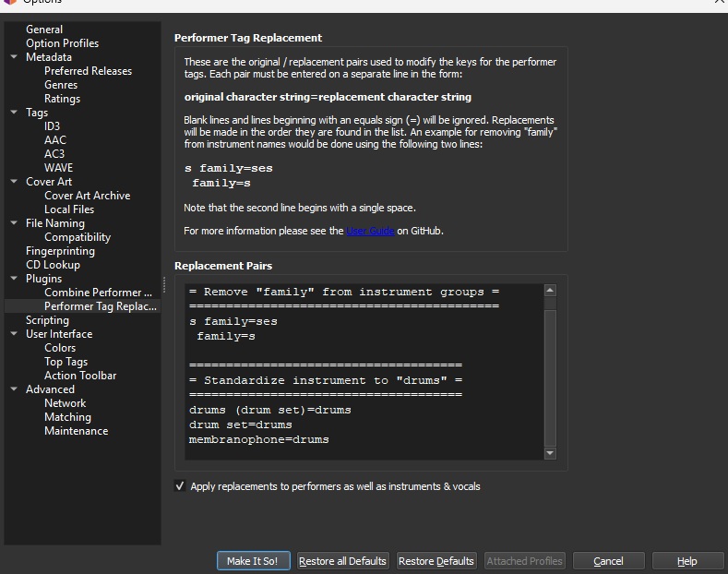Open Help for this page

686,561
